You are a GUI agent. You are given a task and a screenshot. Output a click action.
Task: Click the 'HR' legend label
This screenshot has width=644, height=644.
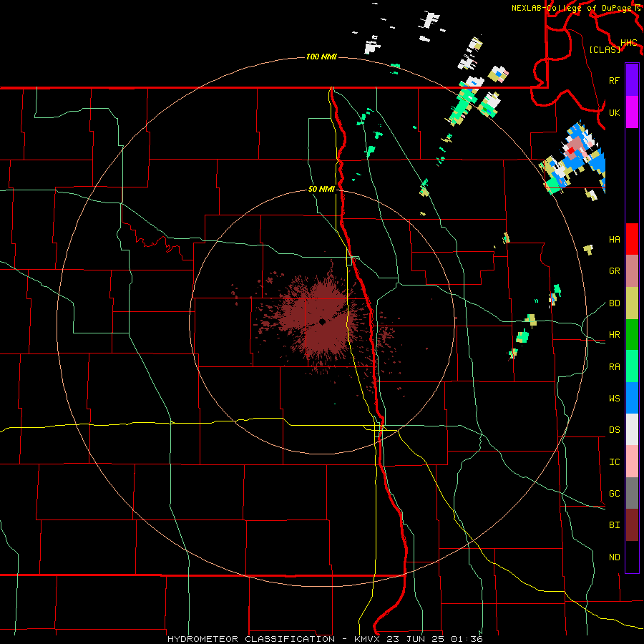click(x=614, y=335)
